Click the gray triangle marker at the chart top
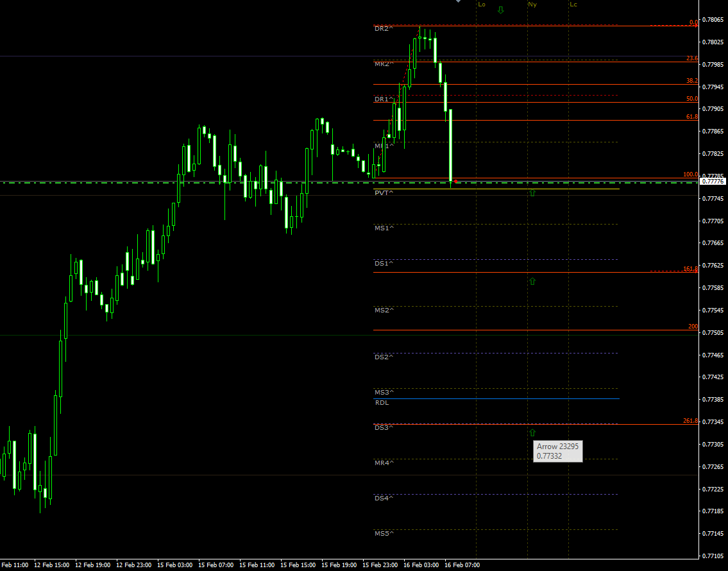This screenshot has width=728, height=571. [x=457, y=2]
